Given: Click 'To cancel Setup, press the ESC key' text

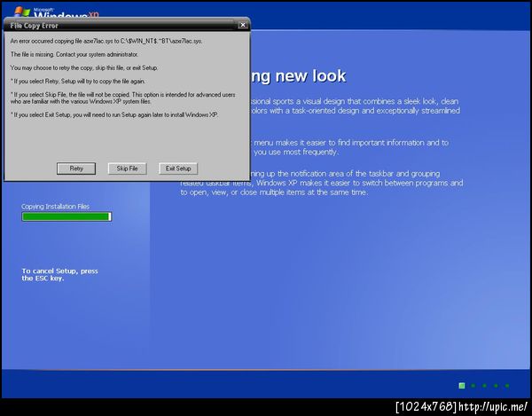Looking at the screenshot, I should click(x=59, y=274).
